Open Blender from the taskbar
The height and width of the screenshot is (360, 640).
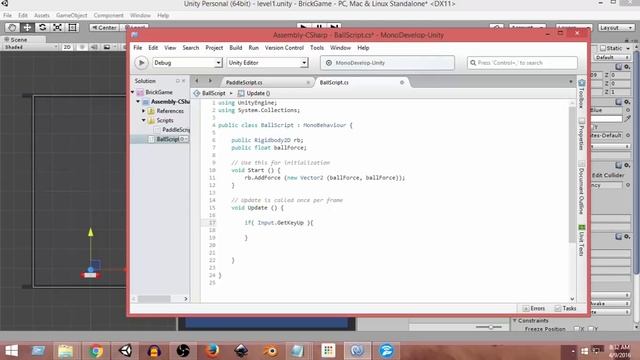pyautogui.click(x=270, y=351)
